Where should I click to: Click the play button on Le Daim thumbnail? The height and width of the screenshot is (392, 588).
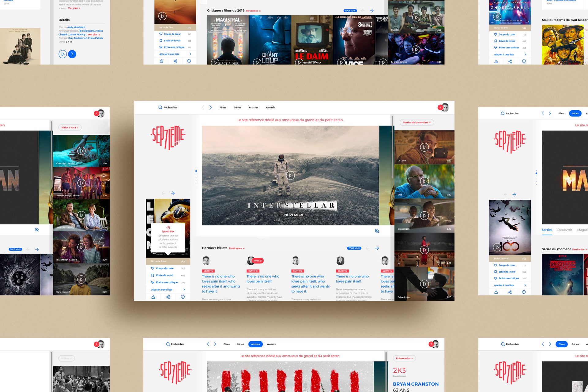coord(424,147)
